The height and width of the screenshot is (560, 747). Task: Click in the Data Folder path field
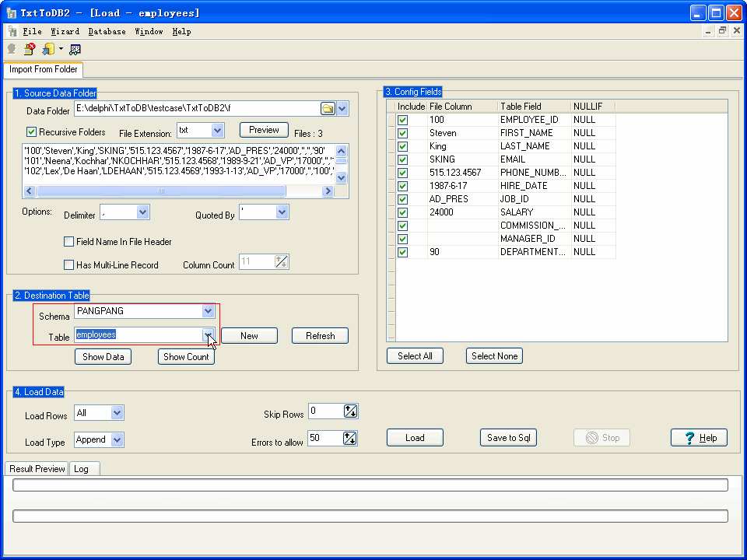coord(197,109)
